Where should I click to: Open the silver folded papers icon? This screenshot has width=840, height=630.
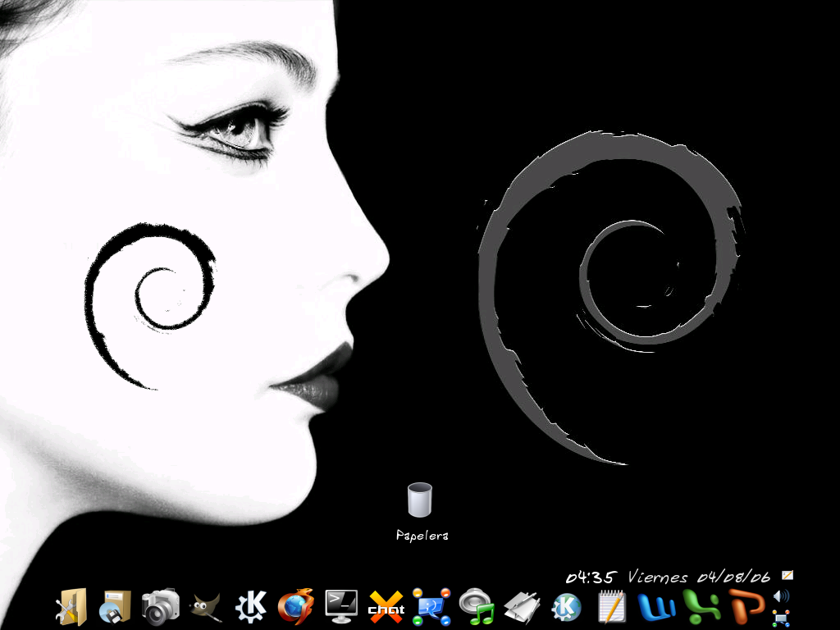(x=522, y=608)
